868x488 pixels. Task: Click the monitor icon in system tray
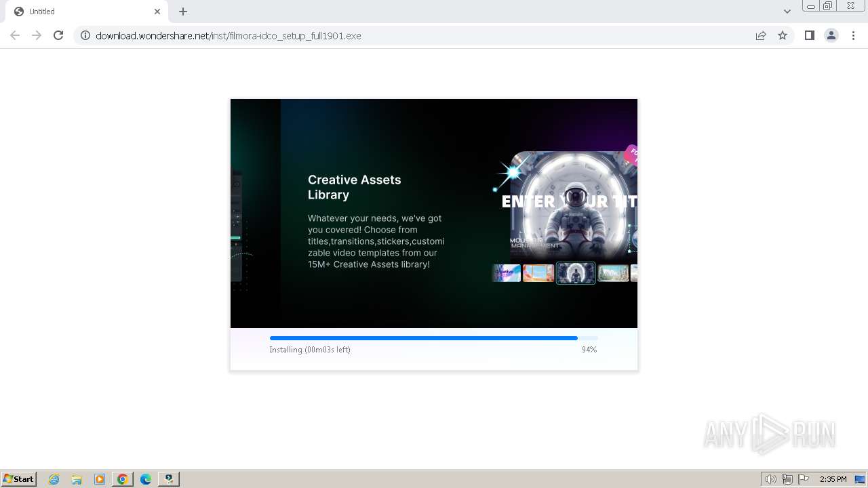[861, 479]
